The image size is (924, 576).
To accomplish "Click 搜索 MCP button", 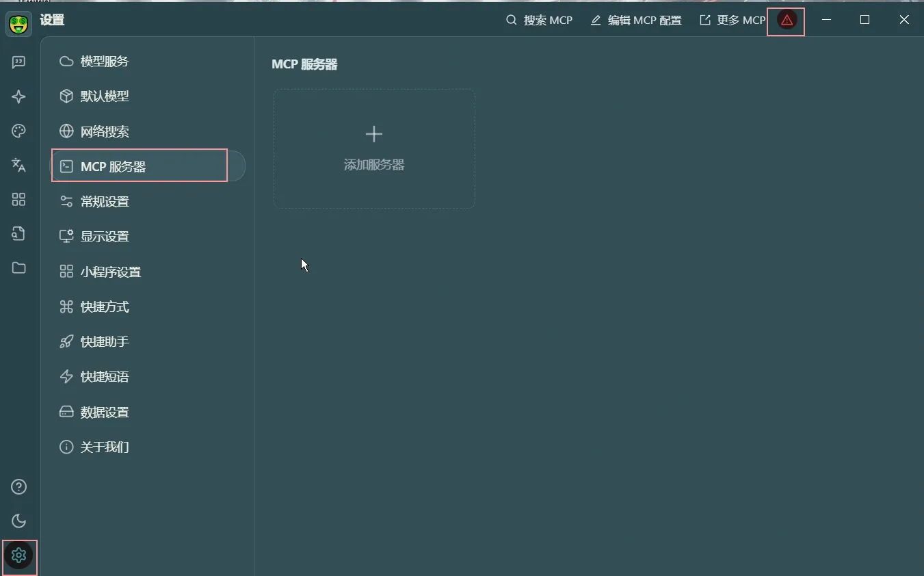I will pyautogui.click(x=539, y=21).
